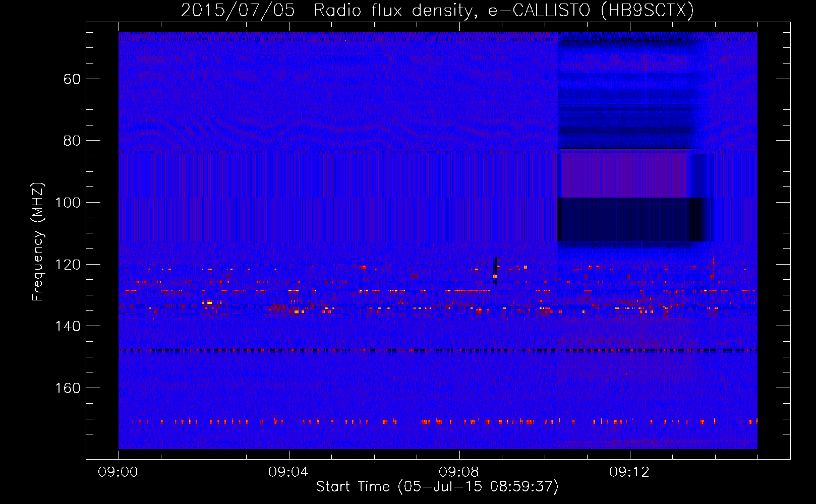Click the frequency tick label 120
This screenshot has height=504, width=816.
point(68,265)
